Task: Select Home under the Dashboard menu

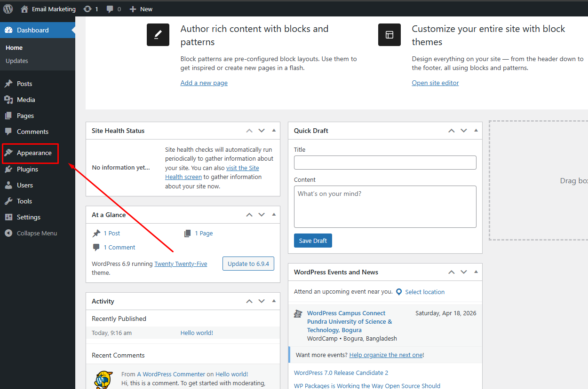Action: coord(14,47)
